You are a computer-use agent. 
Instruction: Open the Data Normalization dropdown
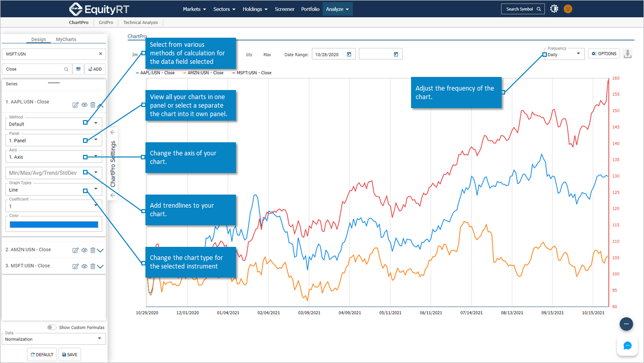click(54, 338)
